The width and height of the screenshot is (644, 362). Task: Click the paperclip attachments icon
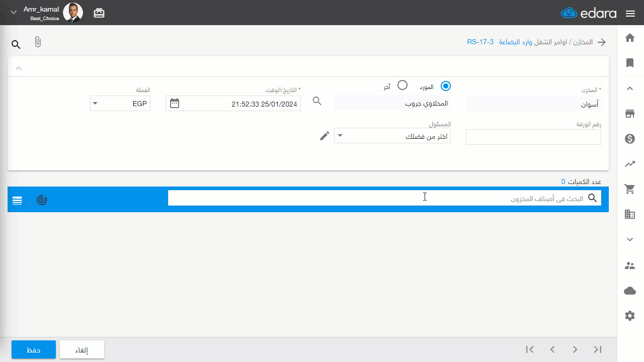[x=38, y=42]
